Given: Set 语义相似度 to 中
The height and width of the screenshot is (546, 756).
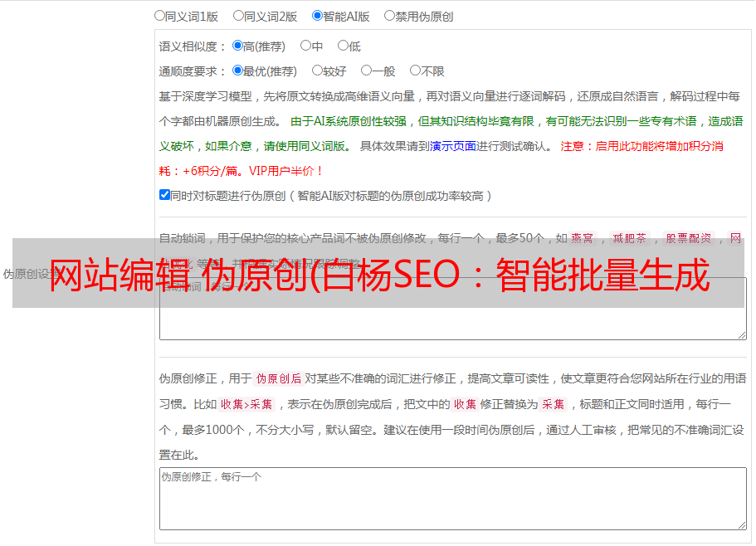Looking at the screenshot, I should 305,46.
